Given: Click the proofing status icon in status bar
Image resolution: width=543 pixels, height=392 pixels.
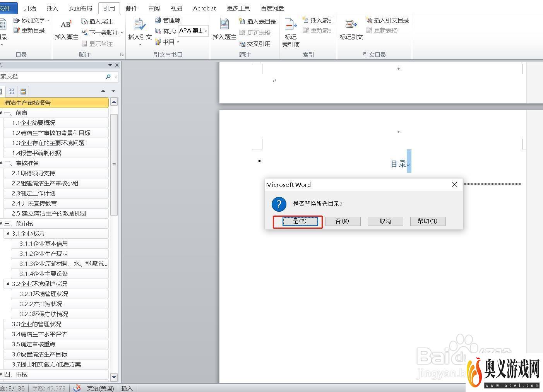Looking at the screenshot, I should [77, 388].
